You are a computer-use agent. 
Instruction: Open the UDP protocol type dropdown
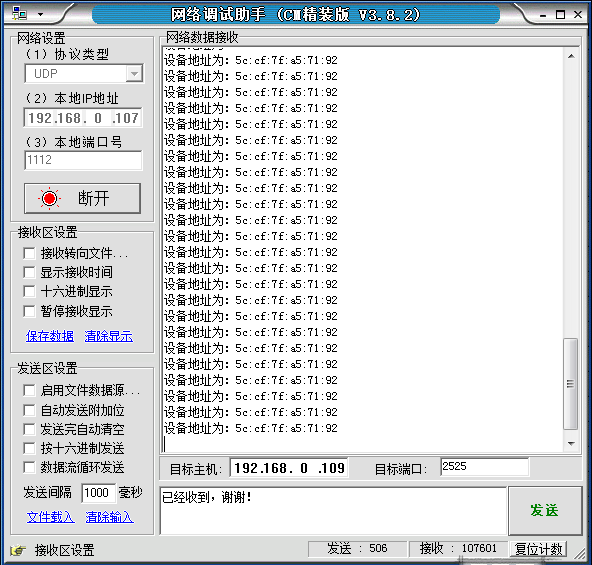click(x=134, y=74)
